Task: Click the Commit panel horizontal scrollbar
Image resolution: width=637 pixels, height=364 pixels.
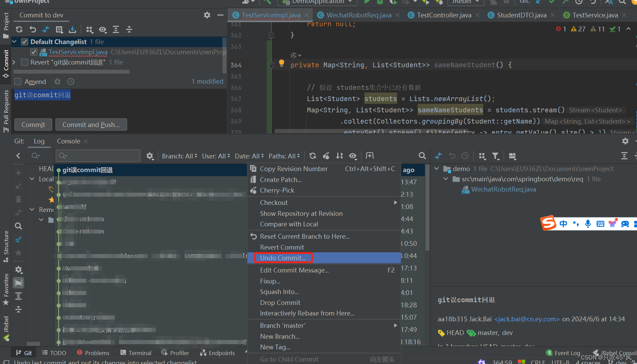Action: click(x=71, y=72)
